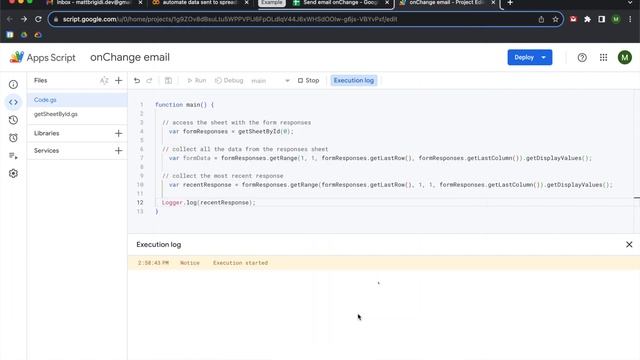Close the Execution log panel
The width and height of the screenshot is (640, 360).
(629, 244)
